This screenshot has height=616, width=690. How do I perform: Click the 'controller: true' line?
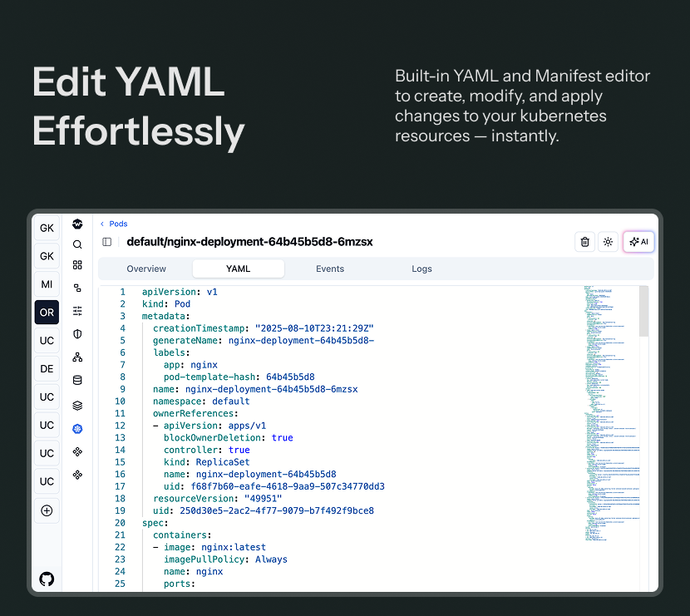coord(207,450)
